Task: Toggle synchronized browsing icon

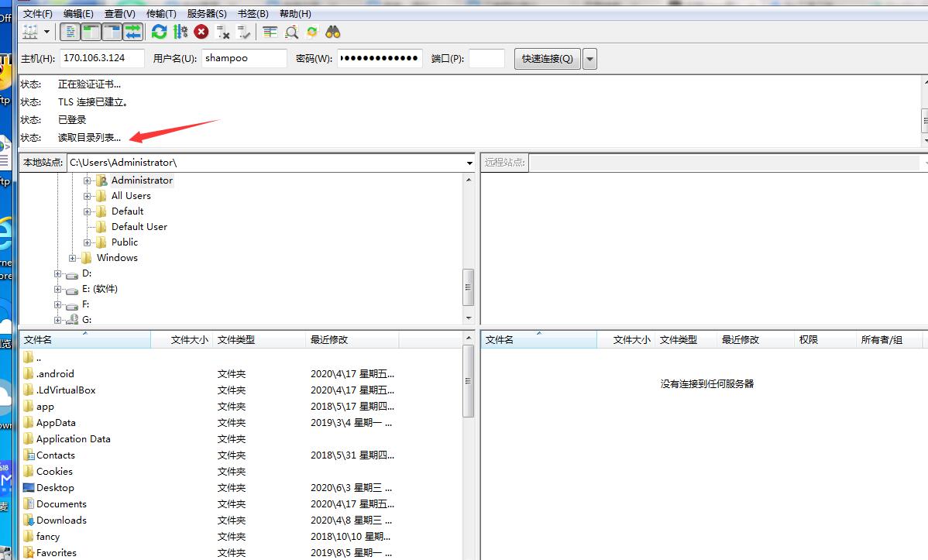Action: point(312,32)
